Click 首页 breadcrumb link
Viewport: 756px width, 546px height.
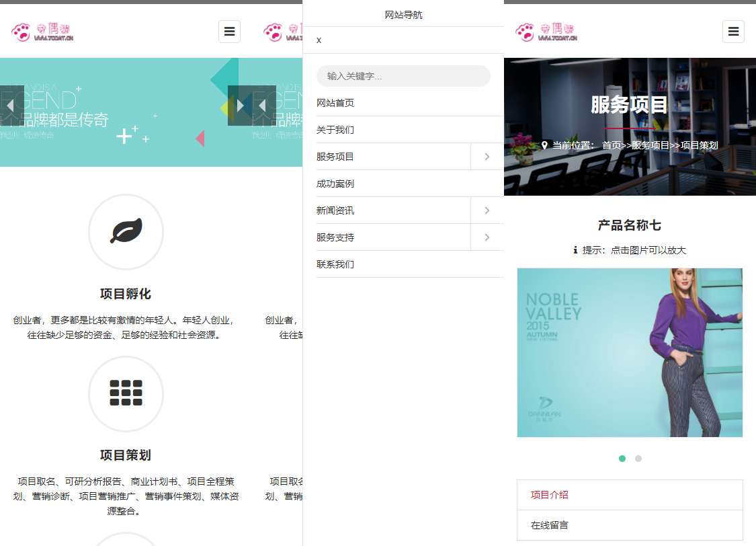tap(612, 145)
